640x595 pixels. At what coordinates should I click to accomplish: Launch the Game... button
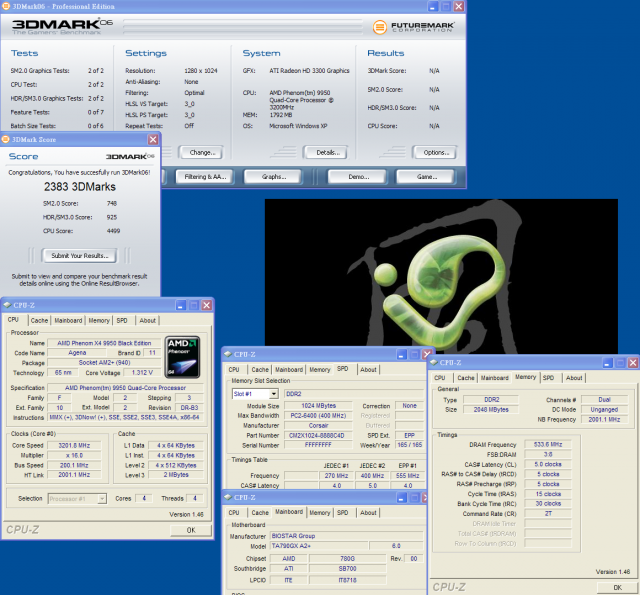pyautogui.click(x=426, y=177)
